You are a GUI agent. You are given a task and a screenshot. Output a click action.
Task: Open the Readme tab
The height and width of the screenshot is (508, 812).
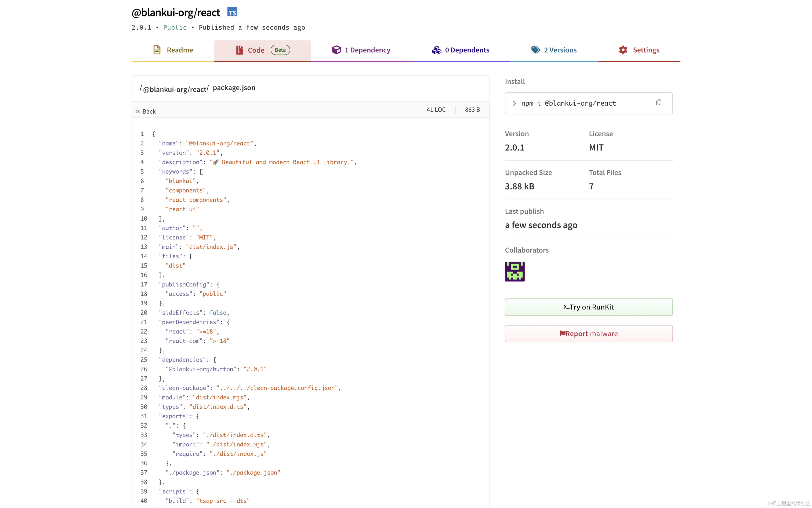pyautogui.click(x=173, y=50)
